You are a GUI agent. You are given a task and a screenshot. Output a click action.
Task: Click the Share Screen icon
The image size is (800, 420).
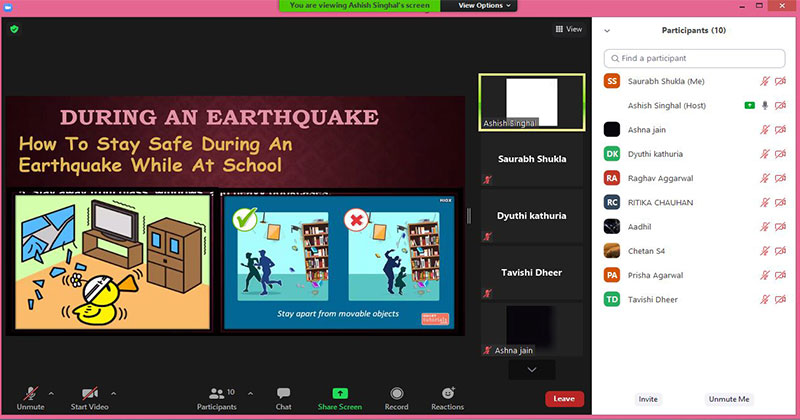(x=340, y=393)
